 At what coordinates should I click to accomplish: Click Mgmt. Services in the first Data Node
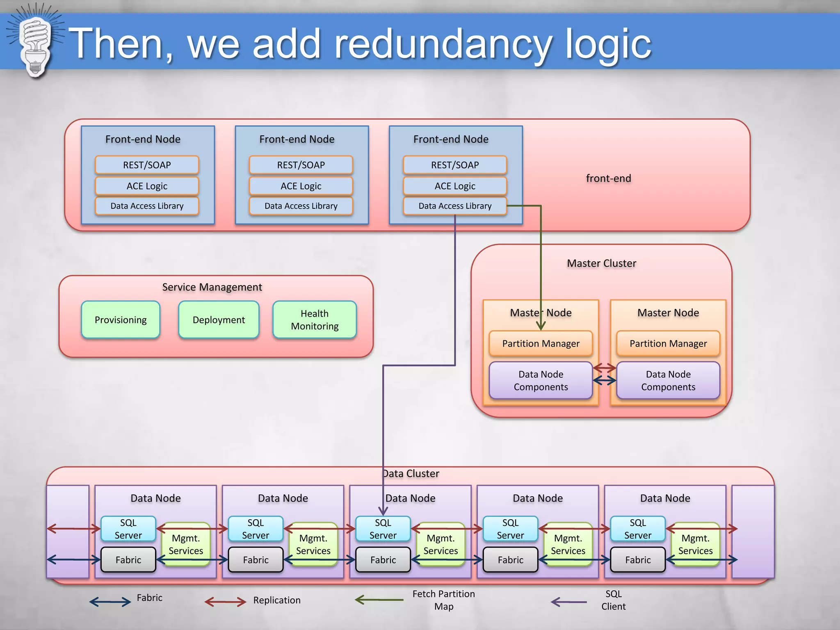(x=186, y=544)
